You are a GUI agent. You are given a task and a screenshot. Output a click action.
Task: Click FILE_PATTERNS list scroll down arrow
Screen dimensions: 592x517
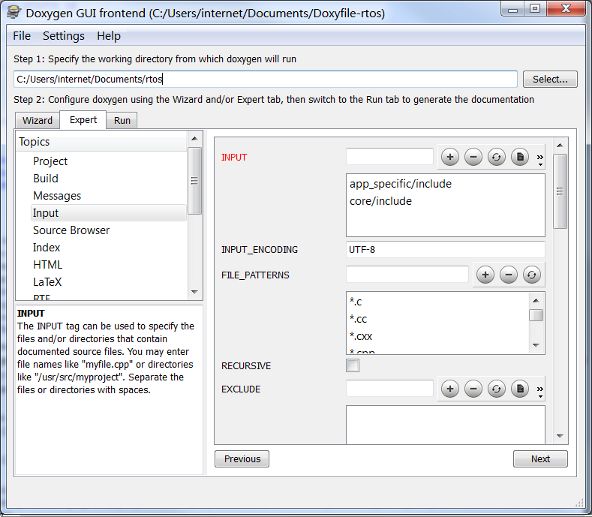coord(536,345)
